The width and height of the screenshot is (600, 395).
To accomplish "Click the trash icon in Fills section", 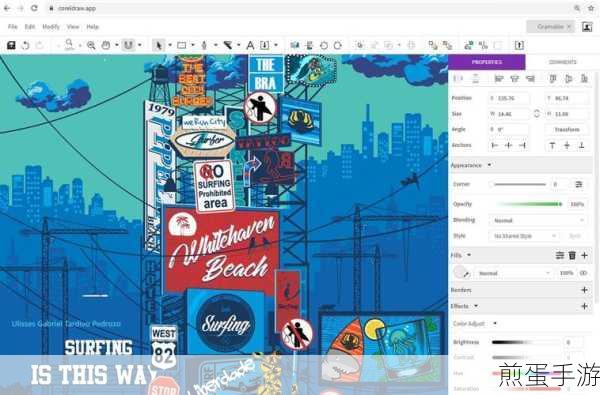I will coord(572,255).
